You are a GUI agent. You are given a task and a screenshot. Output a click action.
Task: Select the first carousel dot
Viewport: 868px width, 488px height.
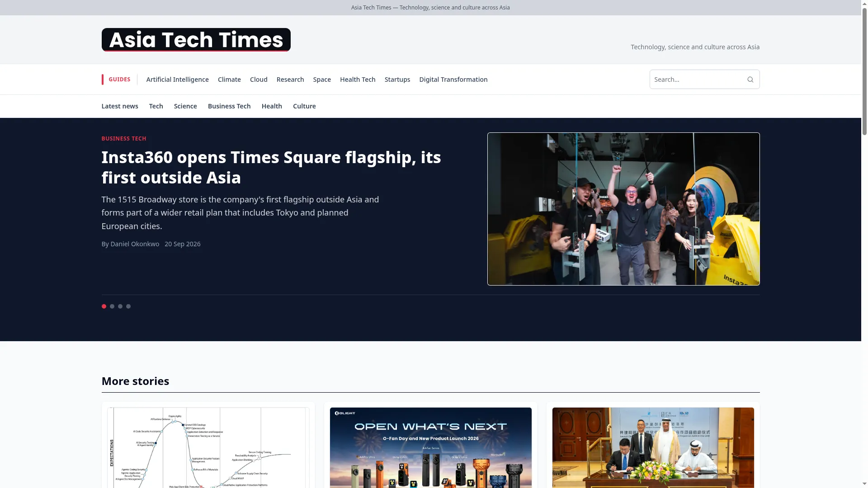(104, 306)
